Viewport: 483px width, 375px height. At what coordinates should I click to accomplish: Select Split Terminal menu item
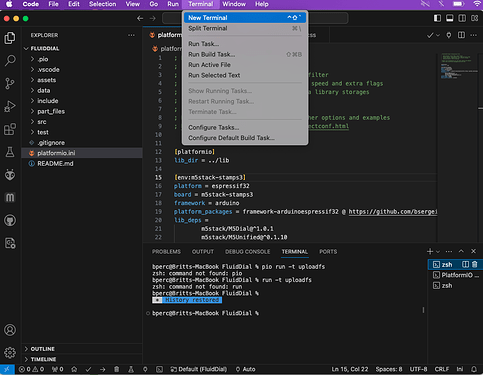click(x=244, y=28)
